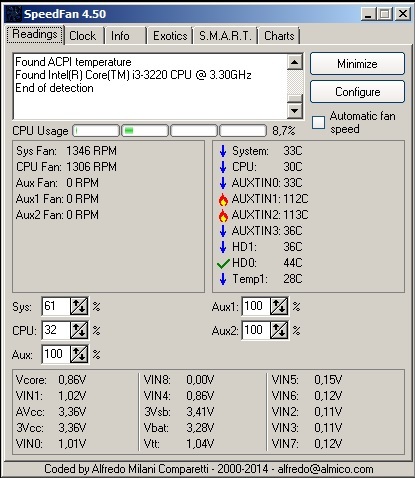Screen dimensions: 415x478
Task: Click the Minimize button
Action: 357,64
